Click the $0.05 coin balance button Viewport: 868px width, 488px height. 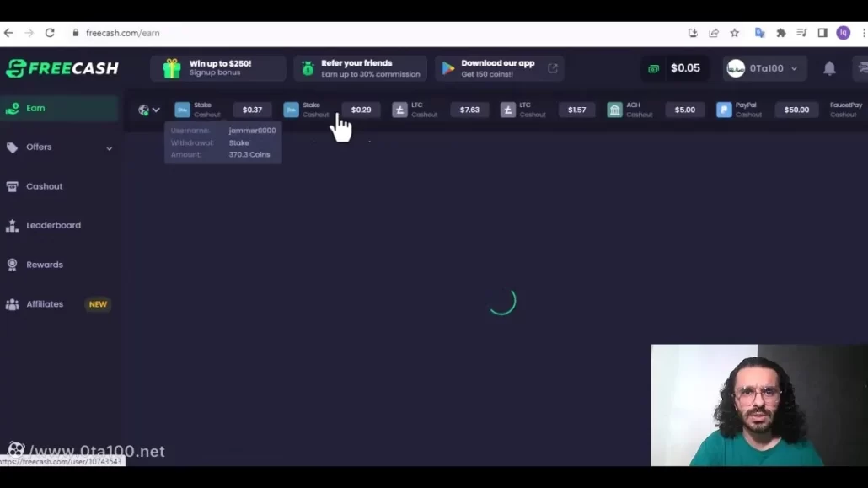click(x=676, y=68)
